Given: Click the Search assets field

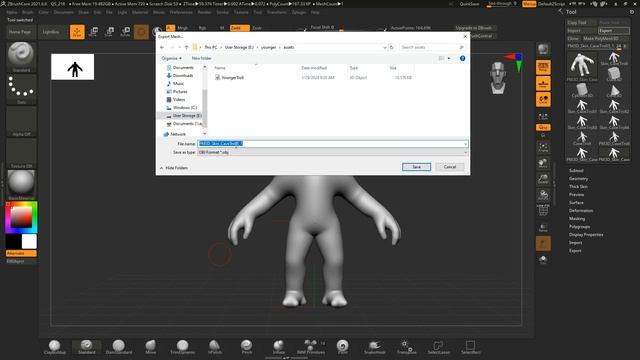Looking at the screenshot, I should (433, 47).
